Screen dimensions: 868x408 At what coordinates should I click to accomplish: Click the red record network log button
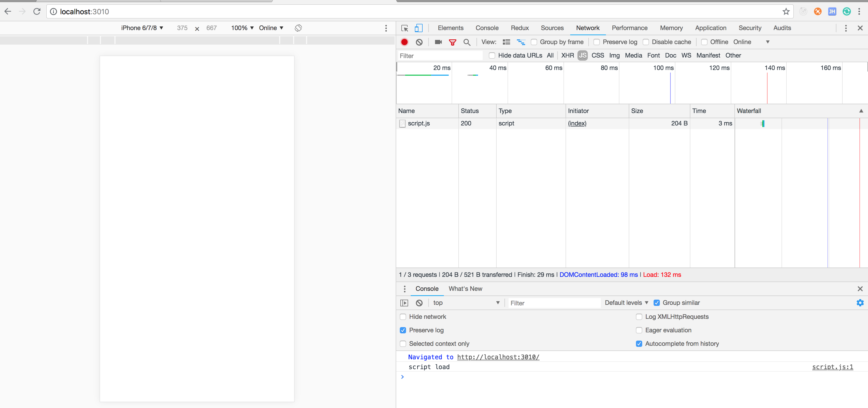[404, 42]
